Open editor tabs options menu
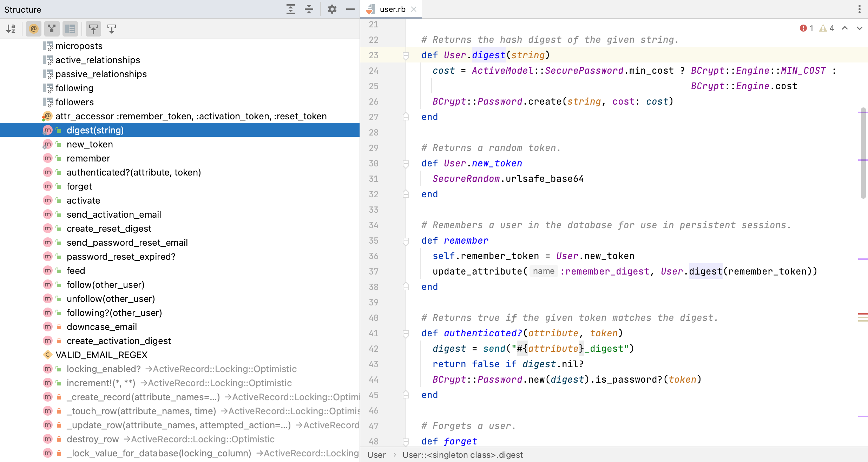This screenshot has width=868, height=462. [x=860, y=9]
